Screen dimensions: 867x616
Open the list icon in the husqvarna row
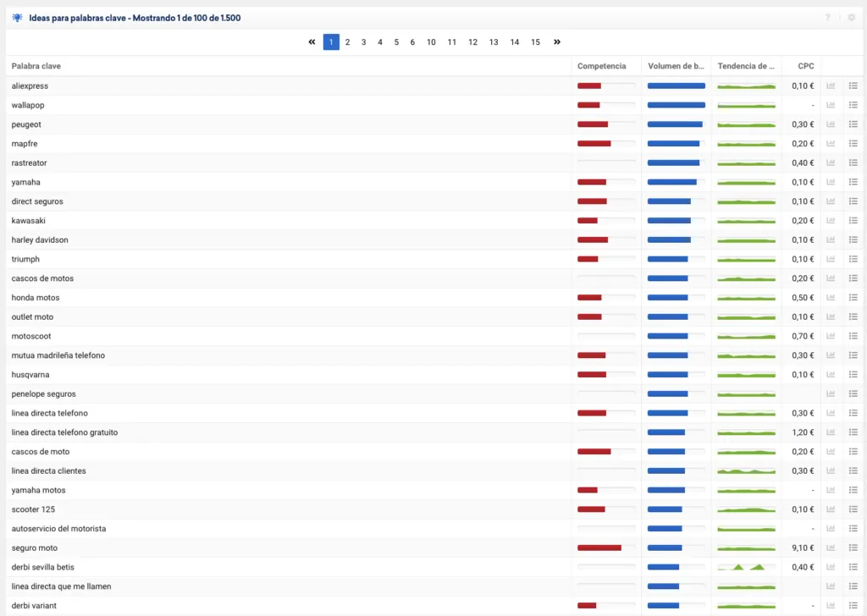[x=853, y=375]
